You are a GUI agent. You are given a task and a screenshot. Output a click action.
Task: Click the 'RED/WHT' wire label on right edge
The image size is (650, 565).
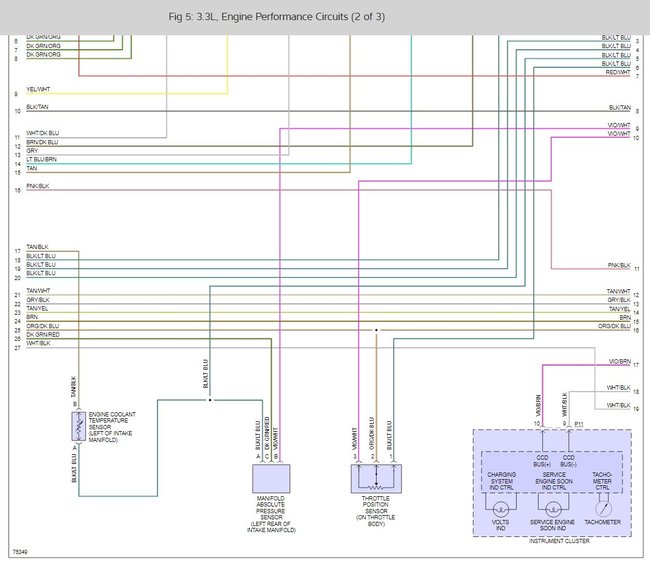point(618,72)
